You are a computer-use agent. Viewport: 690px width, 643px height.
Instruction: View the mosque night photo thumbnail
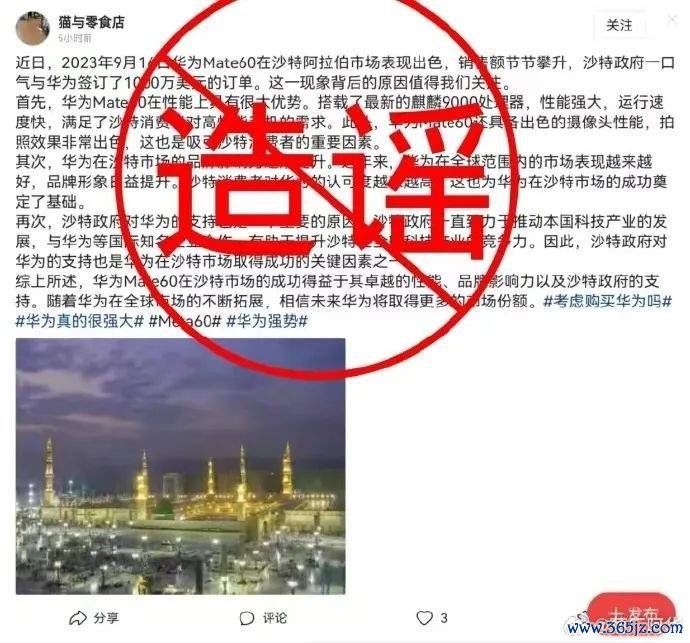pyautogui.click(x=180, y=467)
